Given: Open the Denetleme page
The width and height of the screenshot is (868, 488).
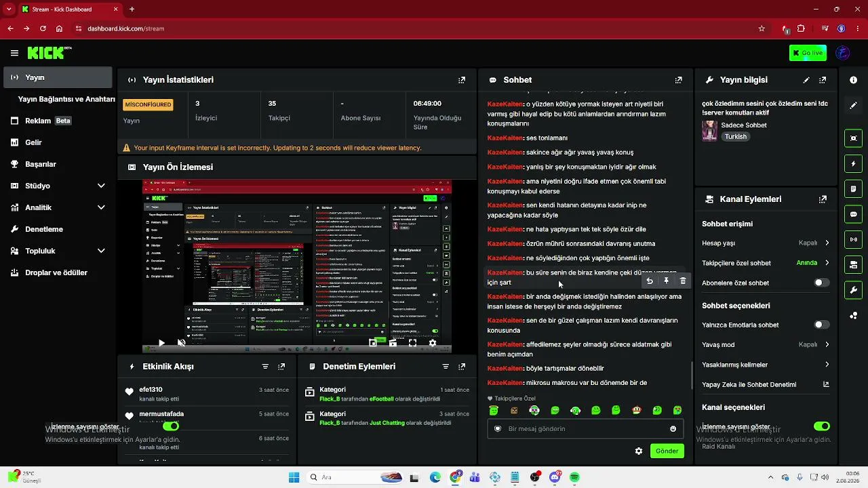Looking at the screenshot, I should (58, 229).
